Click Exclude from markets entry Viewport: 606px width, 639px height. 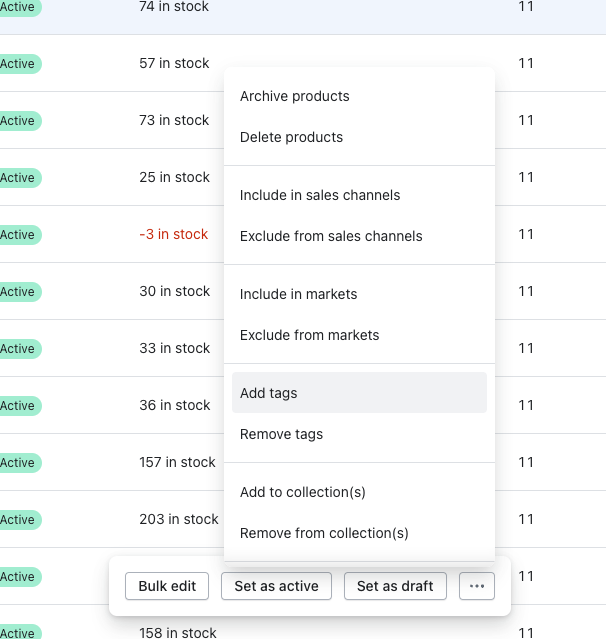coord(309,335)
